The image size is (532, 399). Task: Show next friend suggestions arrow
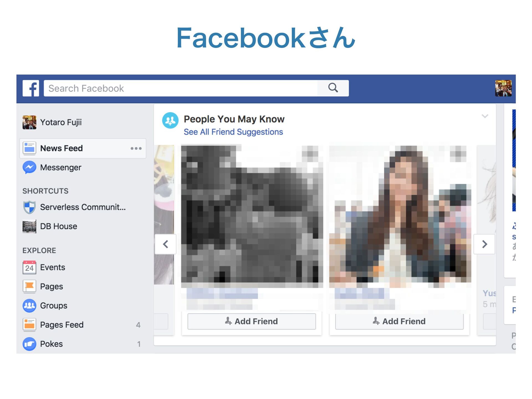pos(484,244)
